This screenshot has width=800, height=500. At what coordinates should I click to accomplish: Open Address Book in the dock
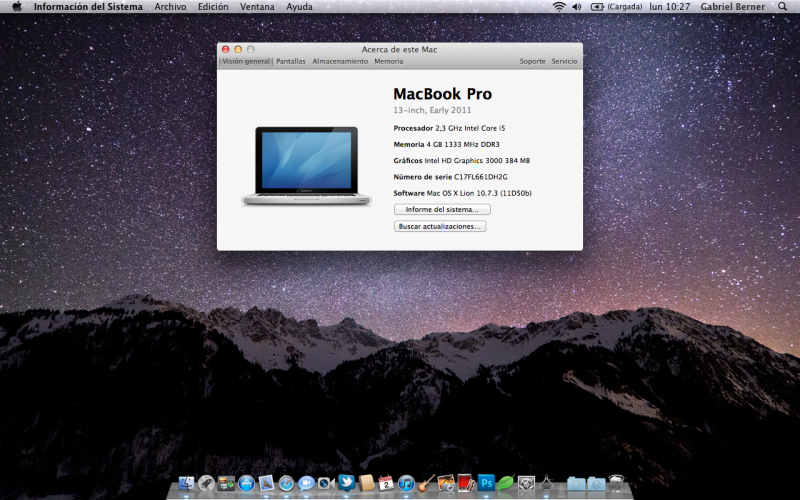tap(366, 483)
